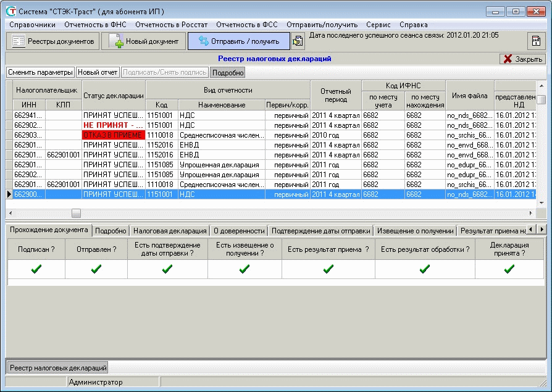552x392 pixels.
Task: Click Имя файла column header
Action: tap(470, 95)
